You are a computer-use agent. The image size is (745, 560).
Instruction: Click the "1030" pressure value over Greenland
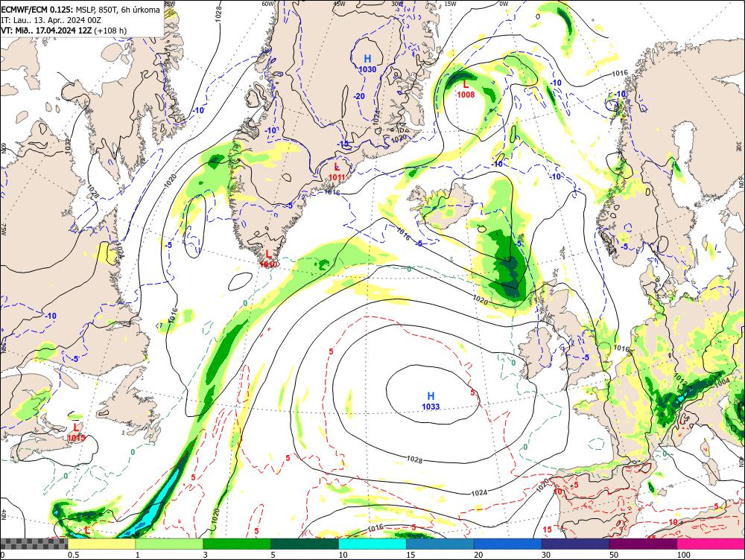point(368,69)
